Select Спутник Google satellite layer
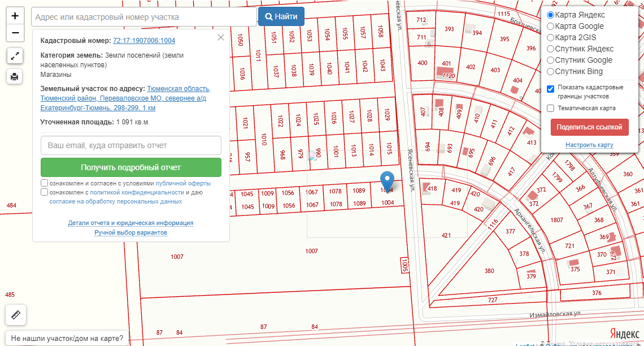Image resolution: width=644 pixels, height=346 pixels. [x=550, y=60]
